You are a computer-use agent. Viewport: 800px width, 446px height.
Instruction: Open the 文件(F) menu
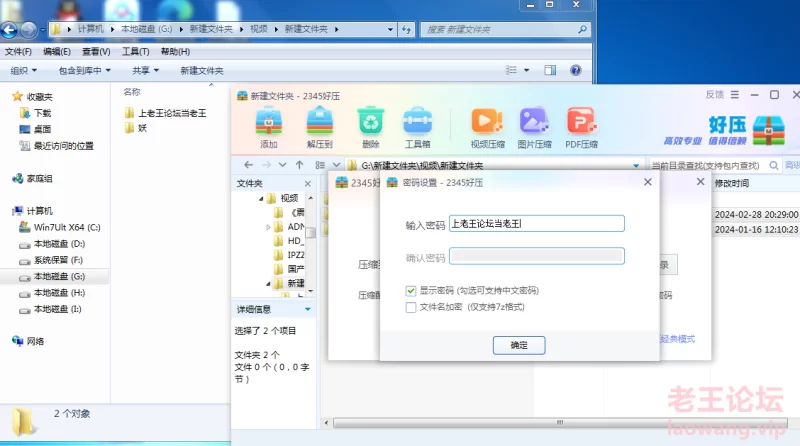(x=18, y=51)
